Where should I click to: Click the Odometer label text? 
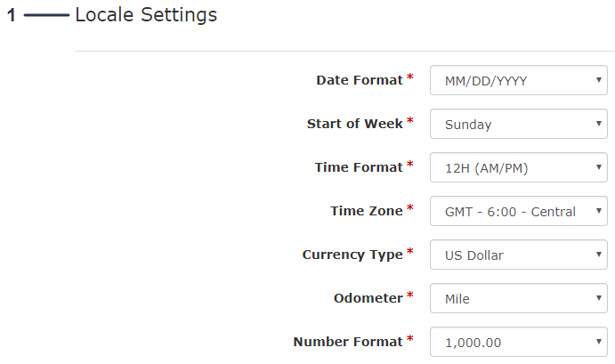click(x=368, y=298)
